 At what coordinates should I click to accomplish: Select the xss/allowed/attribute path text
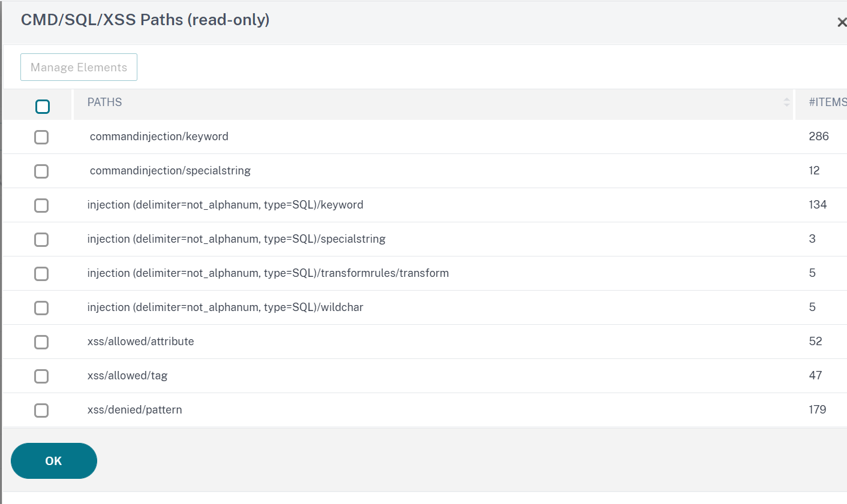coord(141,342)
